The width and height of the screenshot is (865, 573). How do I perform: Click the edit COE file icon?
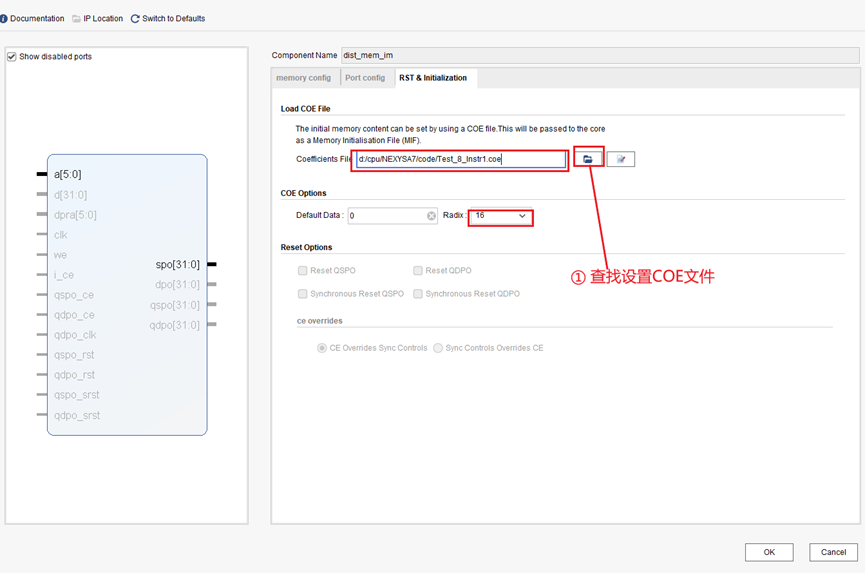(x=621, y=159)
